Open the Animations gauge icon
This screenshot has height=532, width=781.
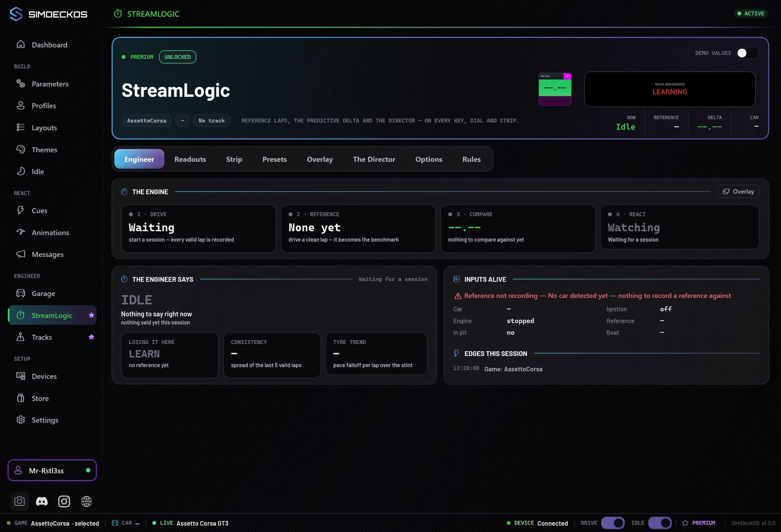pos(21,232)
